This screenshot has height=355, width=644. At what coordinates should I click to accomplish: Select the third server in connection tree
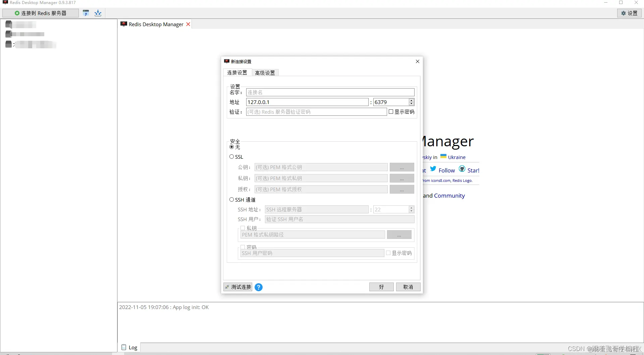click(x=31, y=44)
